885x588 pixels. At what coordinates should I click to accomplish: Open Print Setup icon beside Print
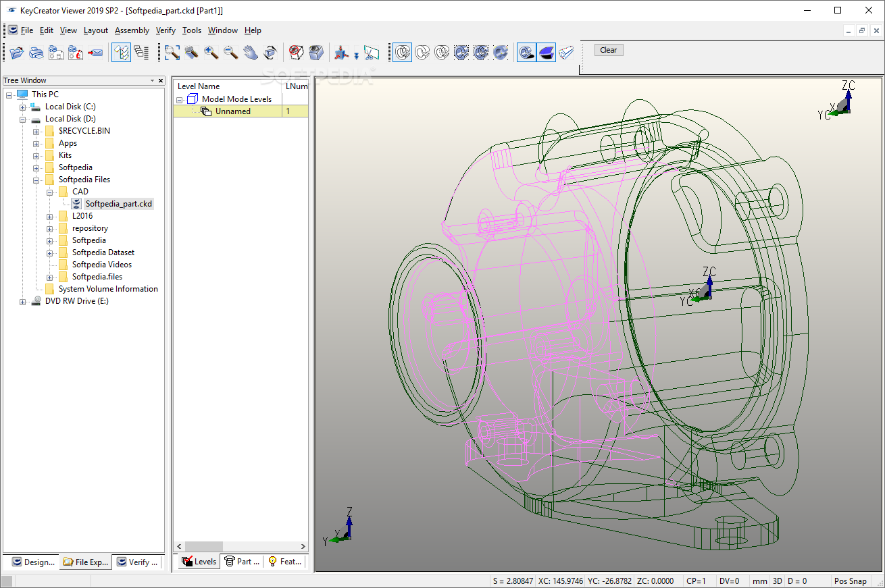(x=56, y=53)
